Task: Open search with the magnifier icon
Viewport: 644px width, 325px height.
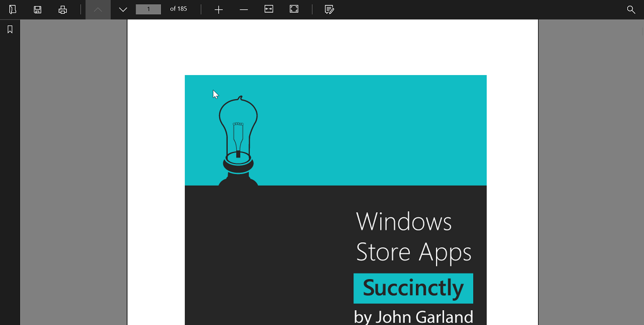Action: pyautogui.click(x=631, y=10)
